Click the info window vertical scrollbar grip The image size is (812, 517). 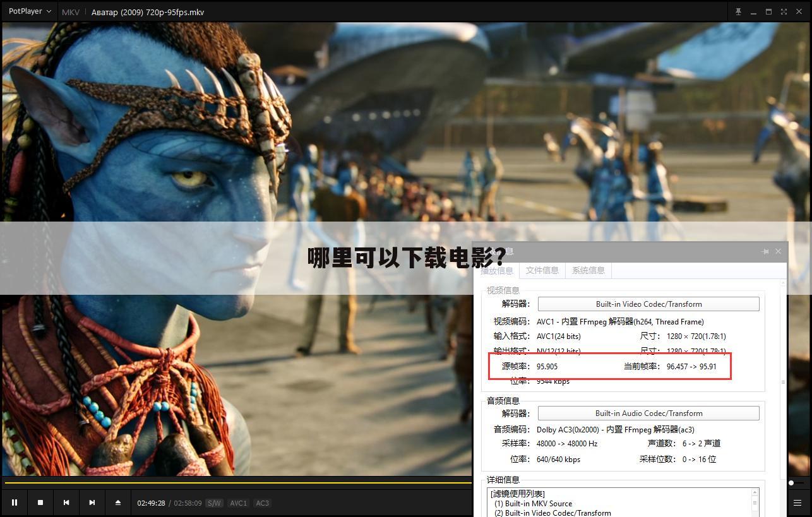[x=784, y=382]
